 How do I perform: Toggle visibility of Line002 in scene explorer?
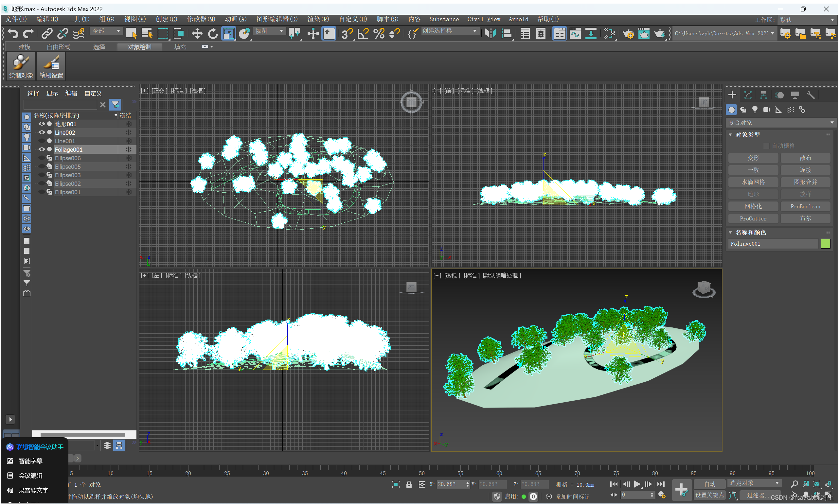coord(43,132)
